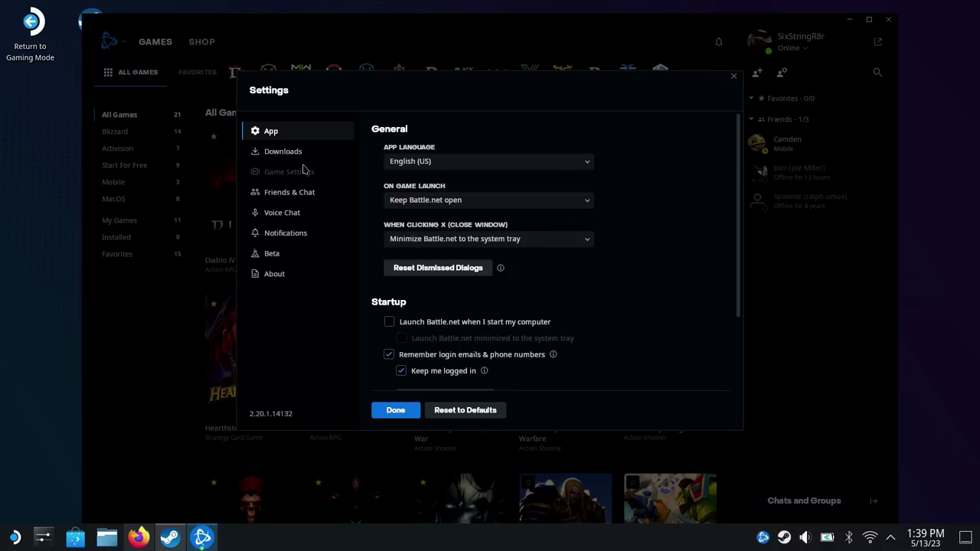
Task: Click the Done button
Action: click(x=396, y=410)
